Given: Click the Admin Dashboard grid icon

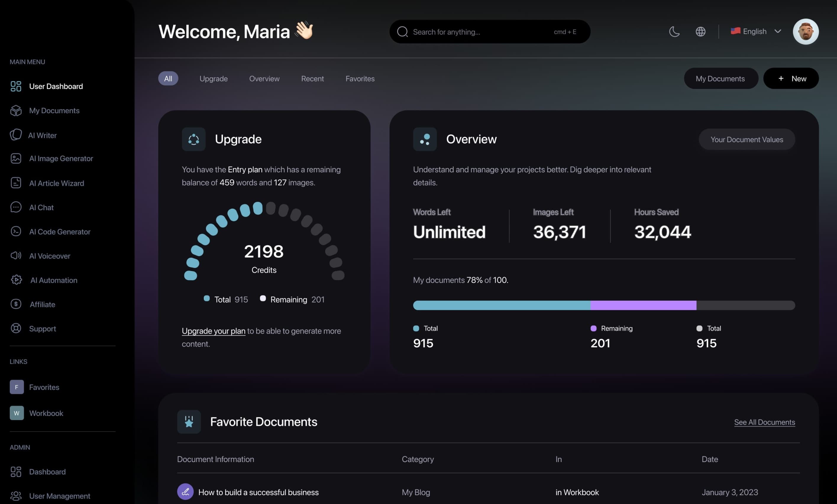Looking at the screenshot, I should pos(16,471).
